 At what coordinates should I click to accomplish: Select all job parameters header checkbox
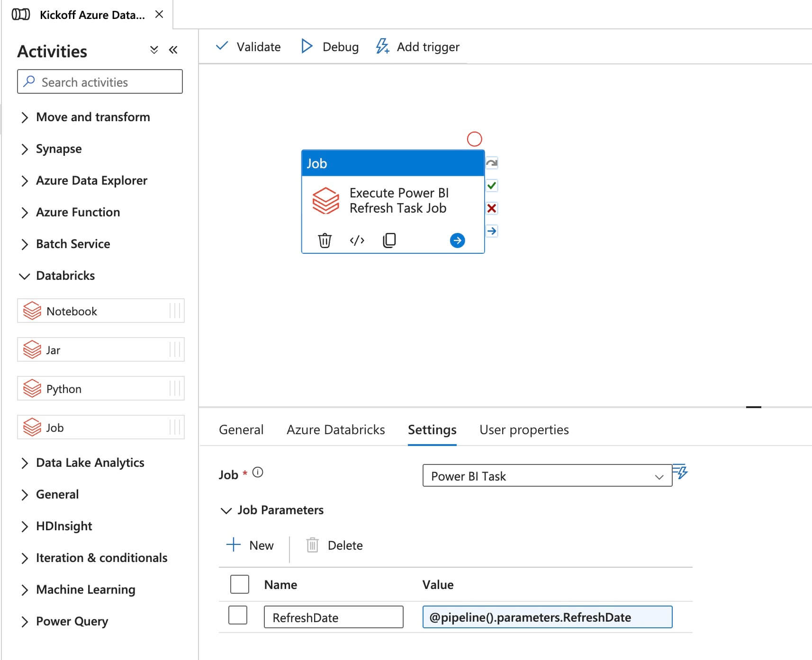pos(239,584)
